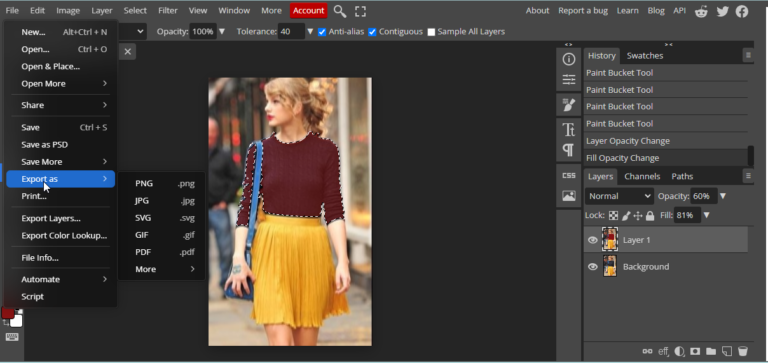Image resolution: width=768 pixels, height=363 pixels.
Task: Close the open document tab
Action: (x=127, y=51)
